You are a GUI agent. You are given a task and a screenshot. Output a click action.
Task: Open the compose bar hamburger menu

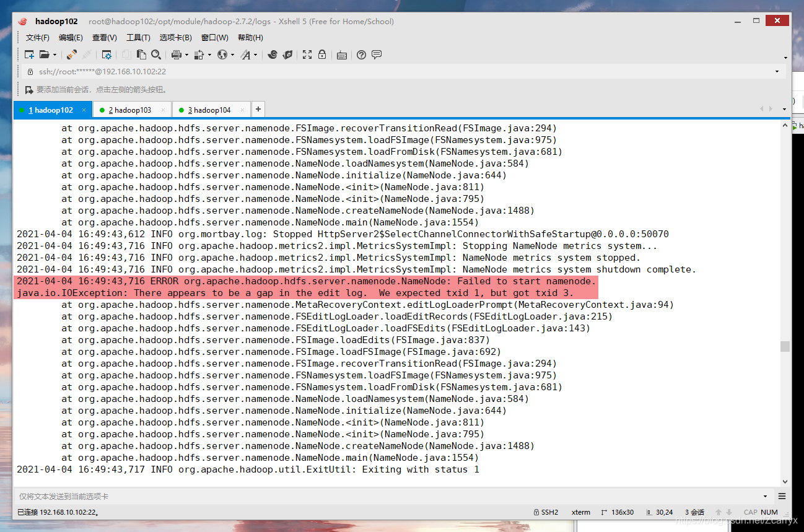[x=782, y=496]
